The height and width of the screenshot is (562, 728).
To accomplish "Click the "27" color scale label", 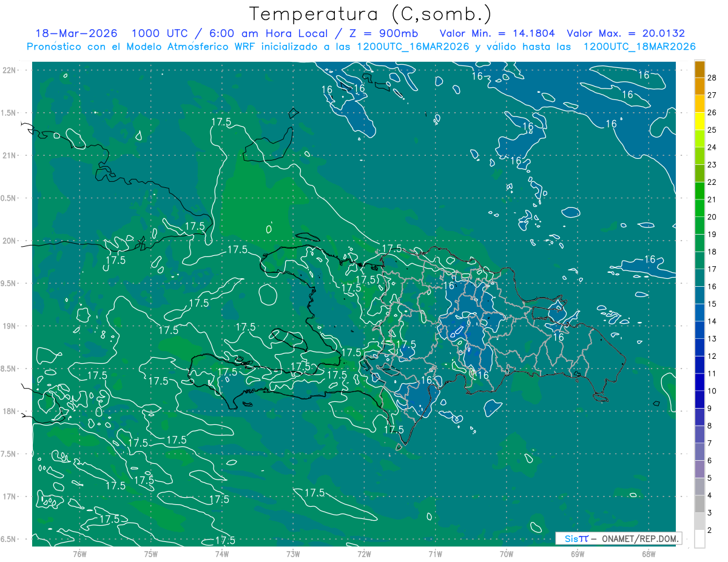I will (x=712, y=95).
